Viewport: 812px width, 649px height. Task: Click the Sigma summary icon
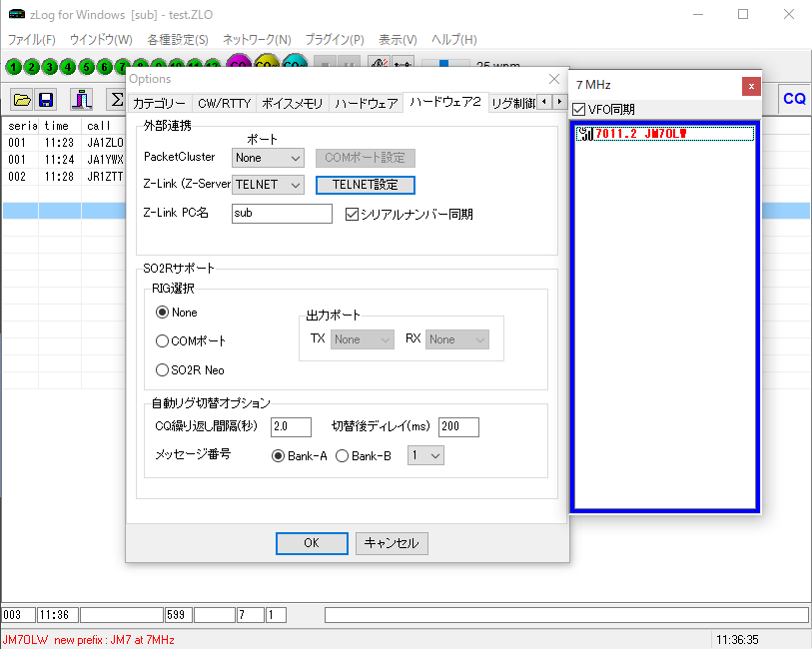(x=117, y=99)
